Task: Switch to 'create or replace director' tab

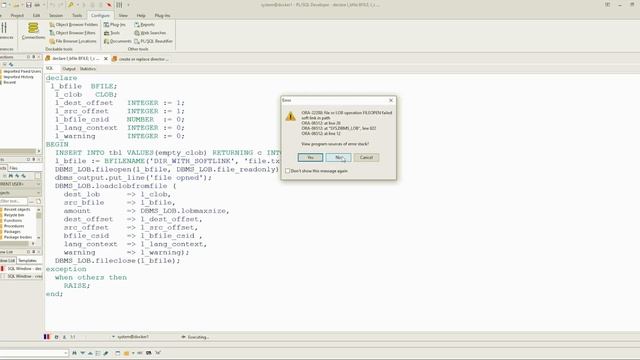Action: point(140,59)
